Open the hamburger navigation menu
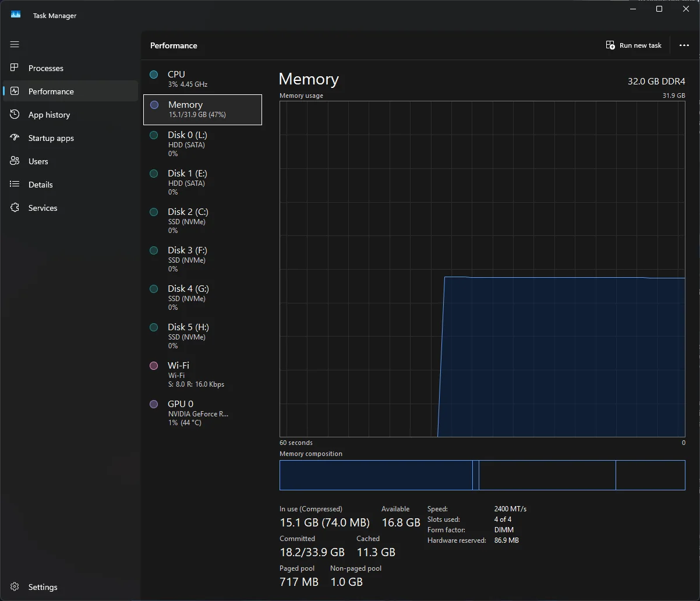Image resolution: width=700 pixels, height=601 pixels. 15,44
